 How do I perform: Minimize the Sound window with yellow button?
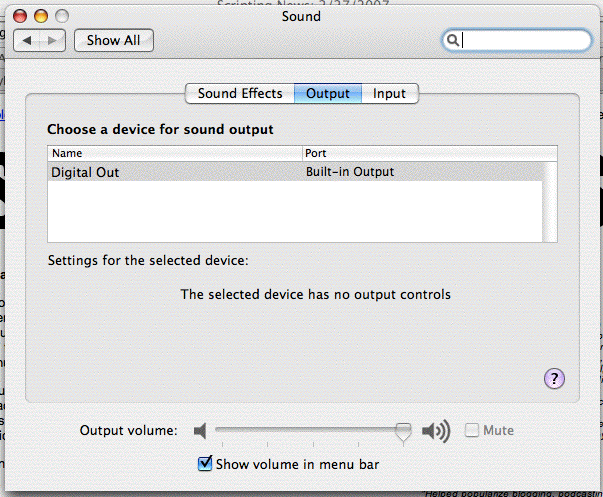(x=41, y=16)
